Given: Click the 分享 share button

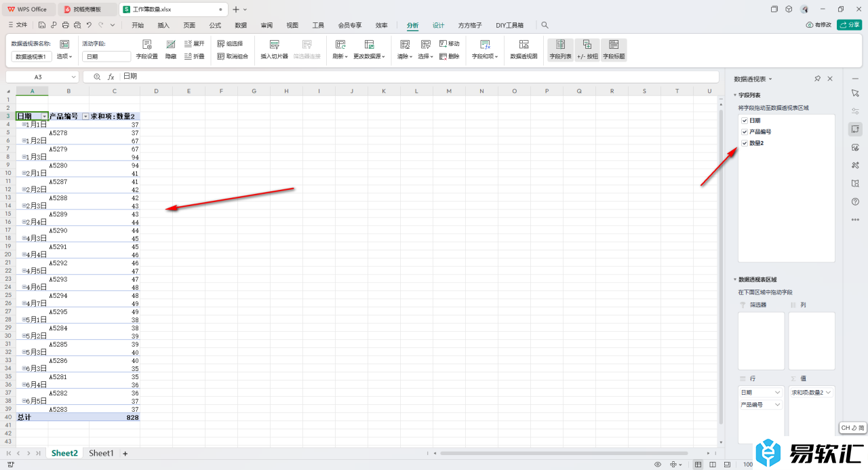Looking at the screenshot, I should point(850,25).
